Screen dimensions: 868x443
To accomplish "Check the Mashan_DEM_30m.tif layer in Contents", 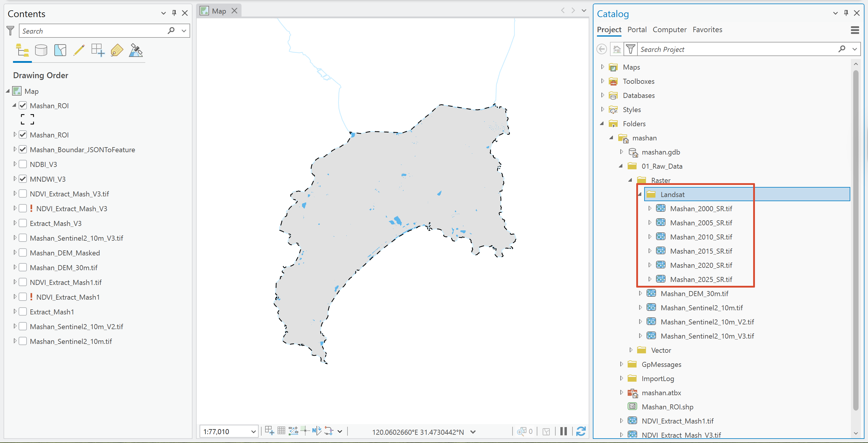I will coord(22,267).
